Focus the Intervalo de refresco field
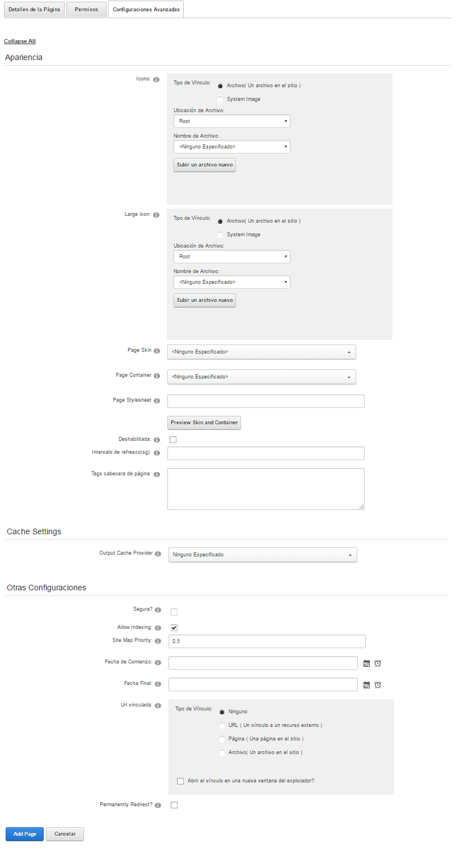Screen dimensions: 456x868 tap(266, 453)
